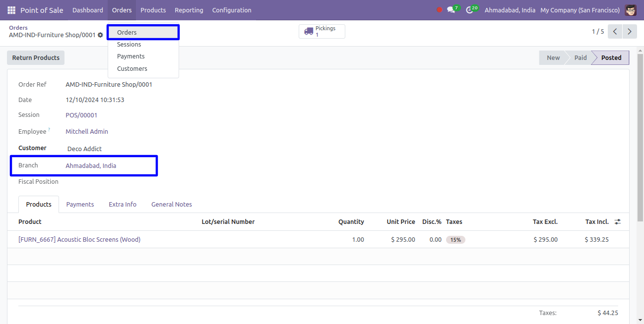Screen dimensions: 644x324
Task: Select Sessions from the Orders menu
Action: coord(129,45)
